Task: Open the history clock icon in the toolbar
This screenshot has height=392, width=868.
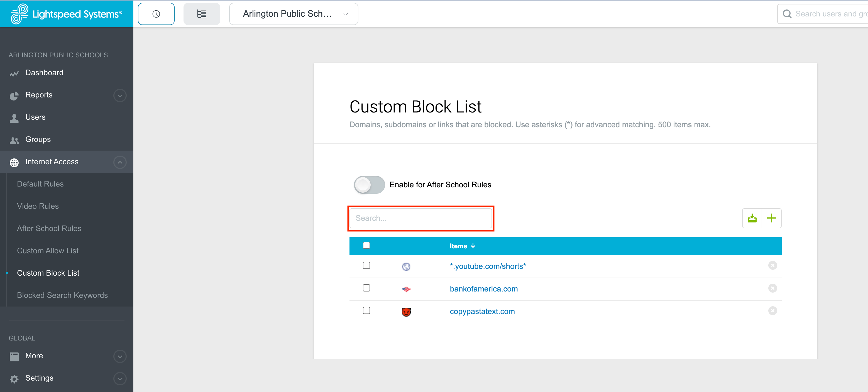Action: [156, 13]
